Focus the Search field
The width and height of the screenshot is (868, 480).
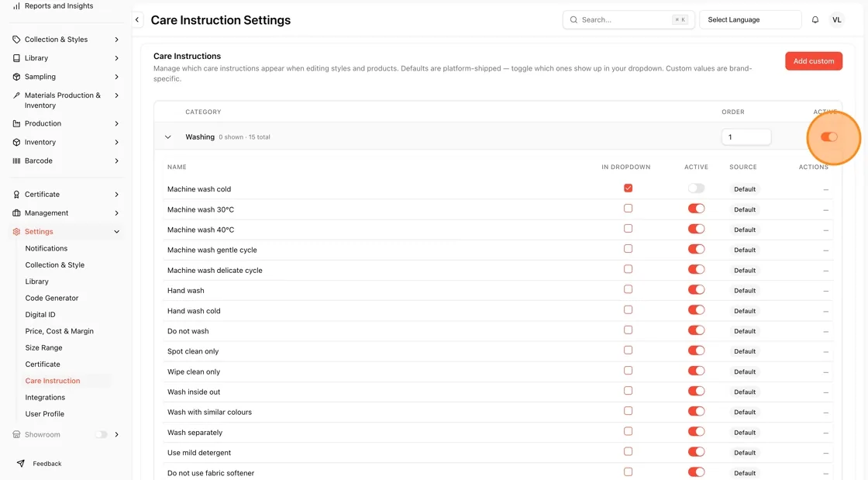[x=629, y=20]
